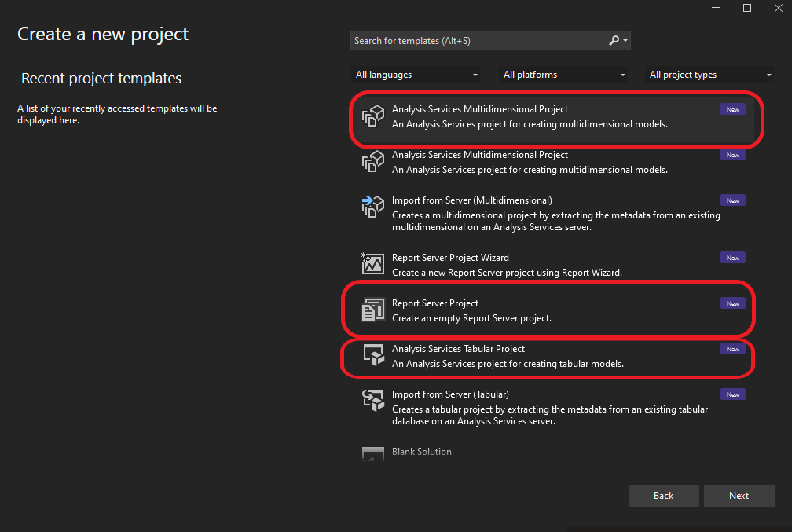792x532 pixels.
Task: Close the Create a new project window
Action: (x=779, y=8)
